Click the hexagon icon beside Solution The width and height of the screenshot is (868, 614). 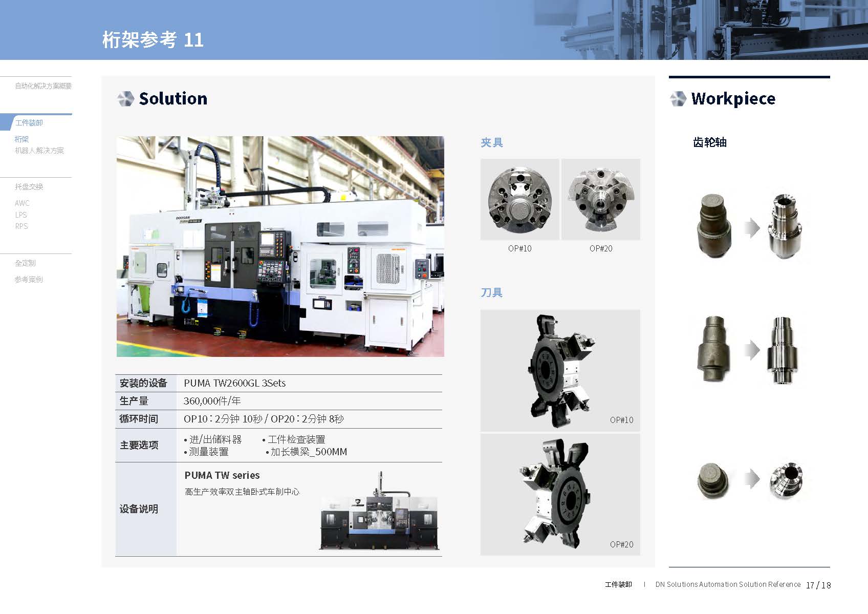[x=125, y=98]
